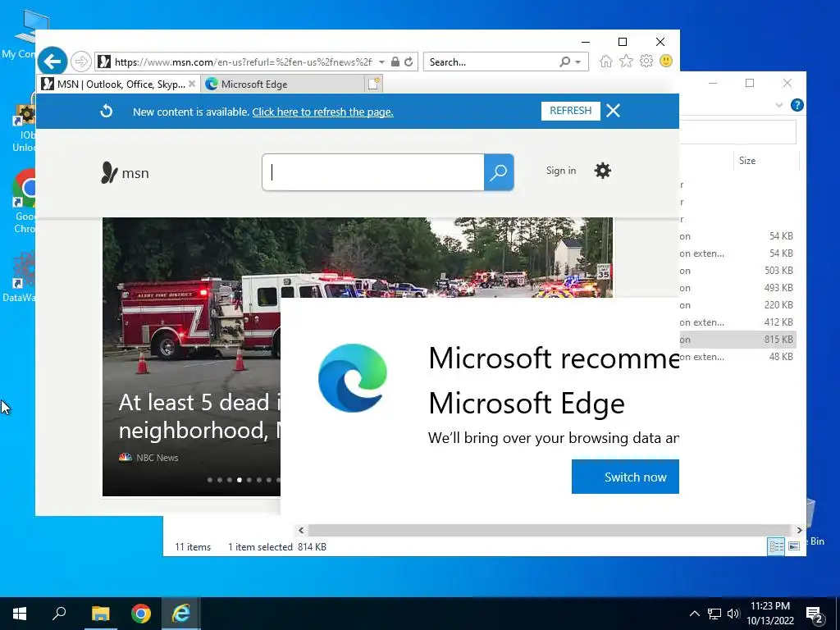Click the blue MSN search magnifier button
This screenshot has width=840, height=630.
click(x=499, y=172)
